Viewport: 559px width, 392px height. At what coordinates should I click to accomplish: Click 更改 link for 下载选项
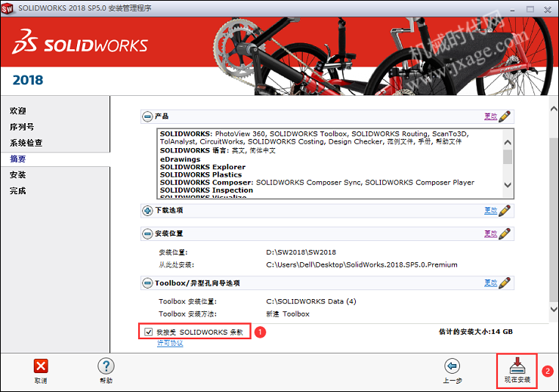tap(490, 211)
